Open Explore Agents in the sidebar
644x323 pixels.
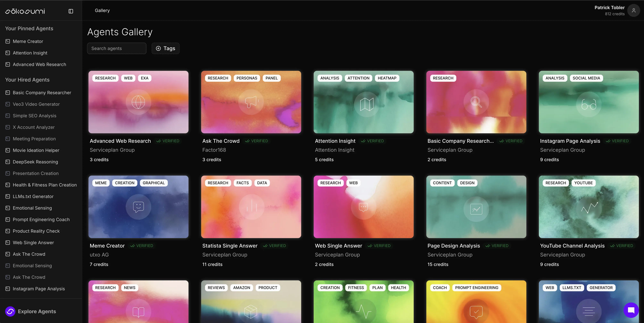37,311
